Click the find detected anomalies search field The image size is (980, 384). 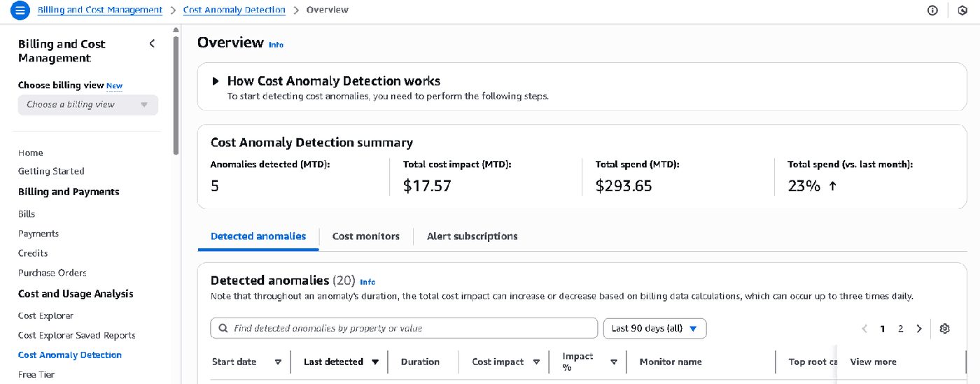[x=404, y=328]
